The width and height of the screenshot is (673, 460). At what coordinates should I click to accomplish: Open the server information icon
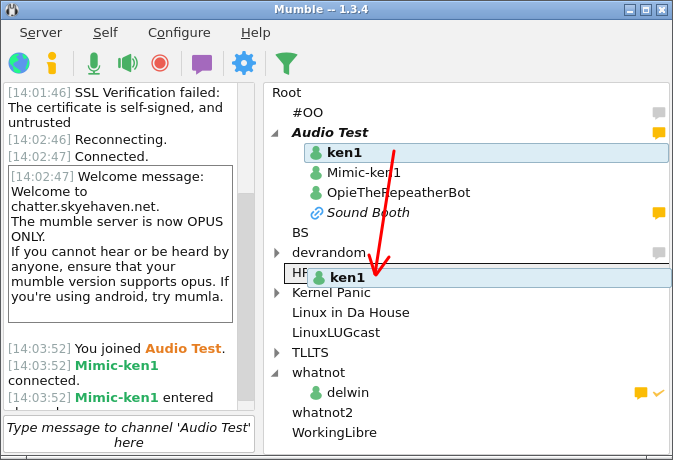point(52,63)
